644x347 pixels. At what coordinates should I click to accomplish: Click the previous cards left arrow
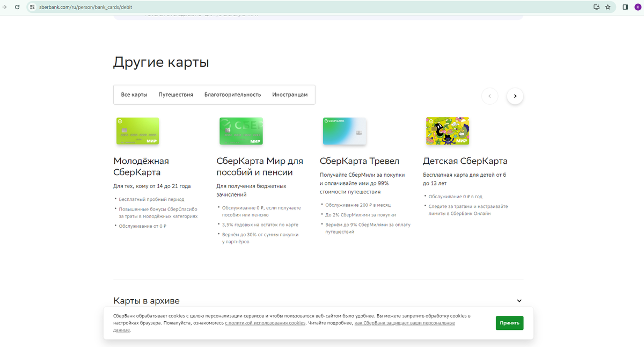[x=490, y=96]
